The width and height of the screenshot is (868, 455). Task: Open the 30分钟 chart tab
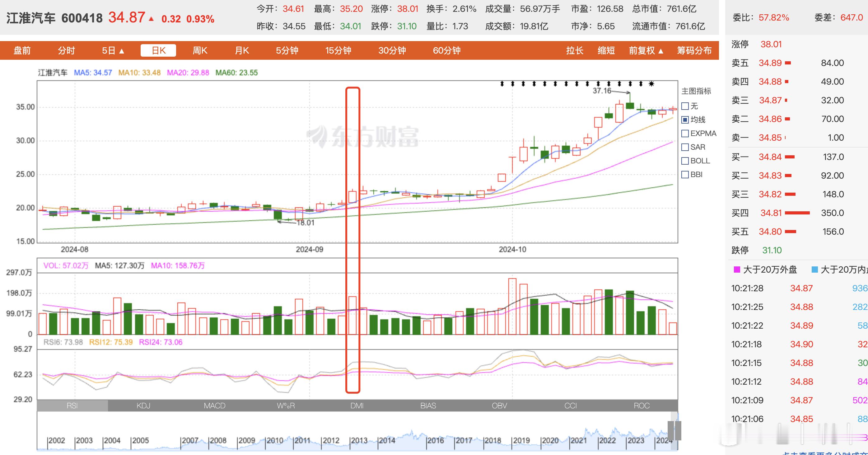pos(392,50)
